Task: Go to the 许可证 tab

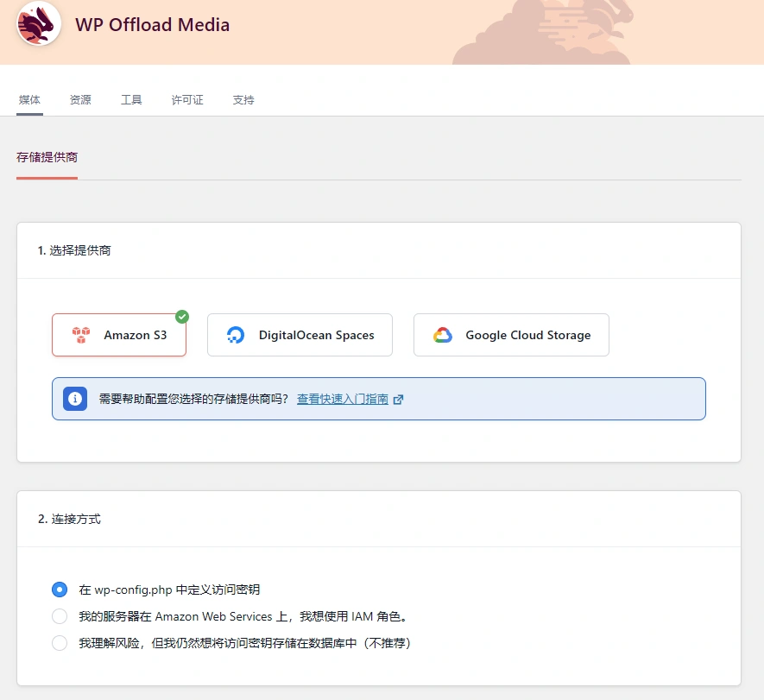Action: (x=186, y=99)
